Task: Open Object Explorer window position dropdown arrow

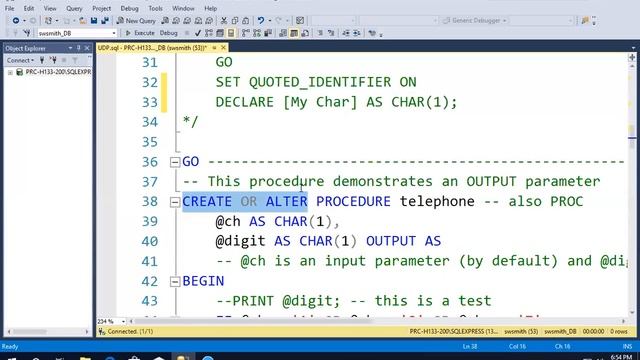Action: [70, 48]
